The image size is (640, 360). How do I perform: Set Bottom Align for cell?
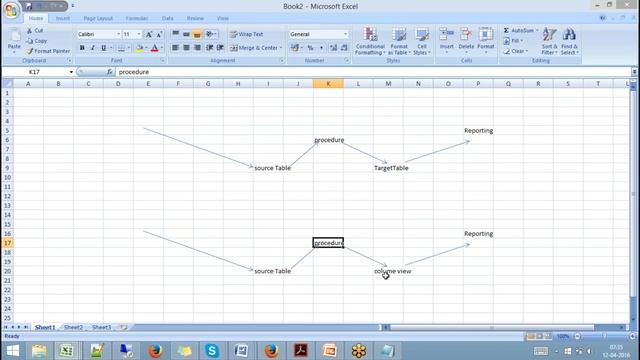point(197,34)
